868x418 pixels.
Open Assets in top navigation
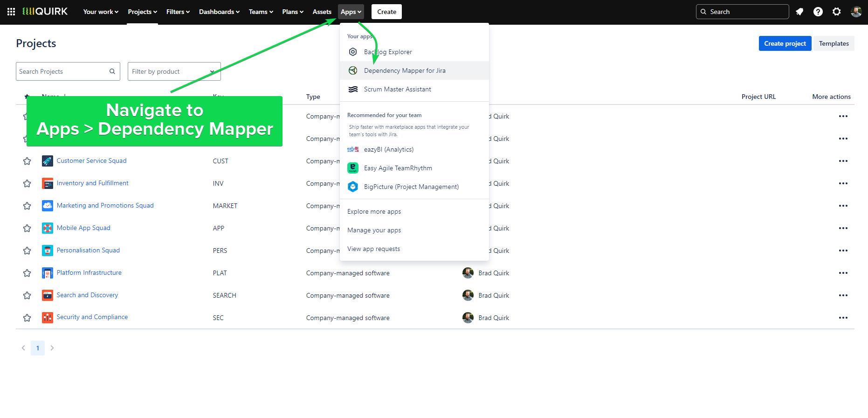322,12
